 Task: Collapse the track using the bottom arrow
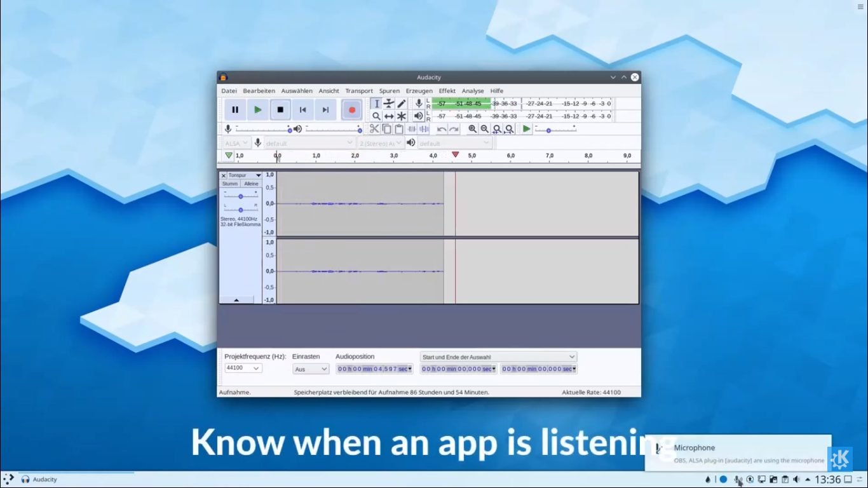[236, 300]
